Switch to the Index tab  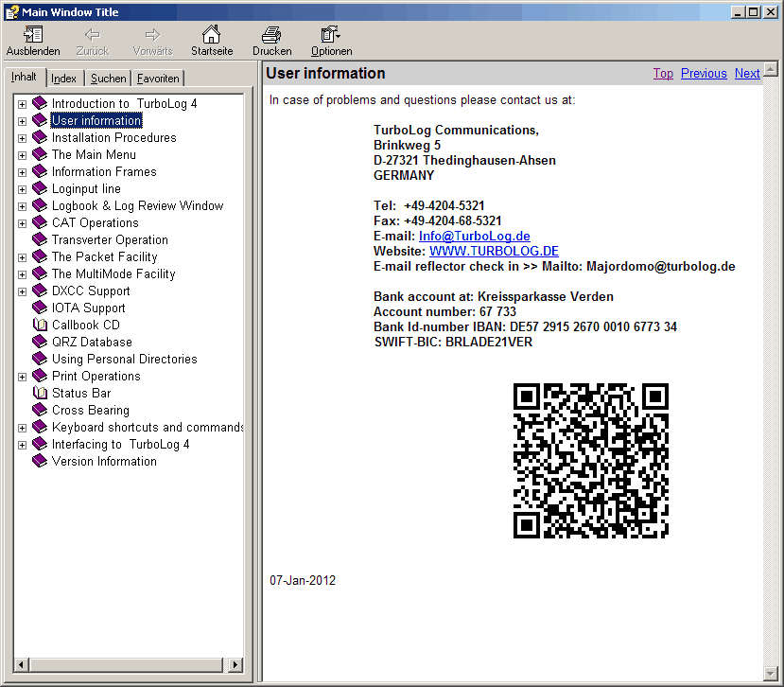[63, 79]
